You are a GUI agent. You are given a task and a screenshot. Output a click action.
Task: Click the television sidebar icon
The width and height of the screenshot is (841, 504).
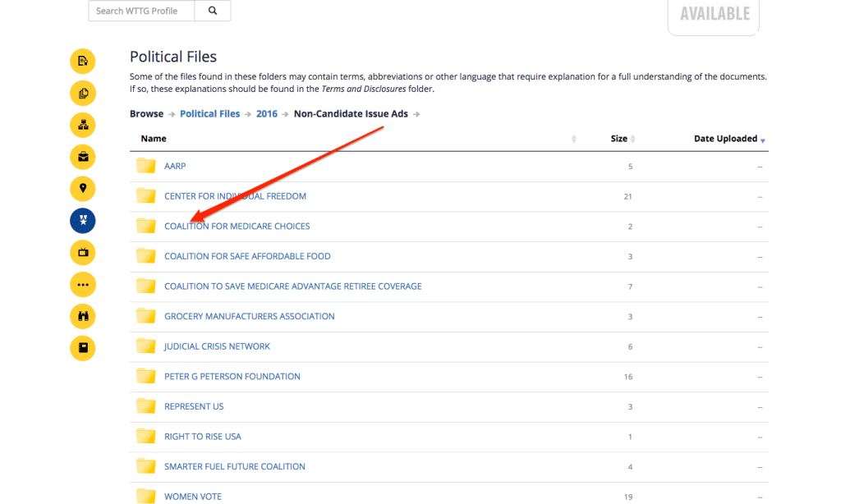click(83, 253)
